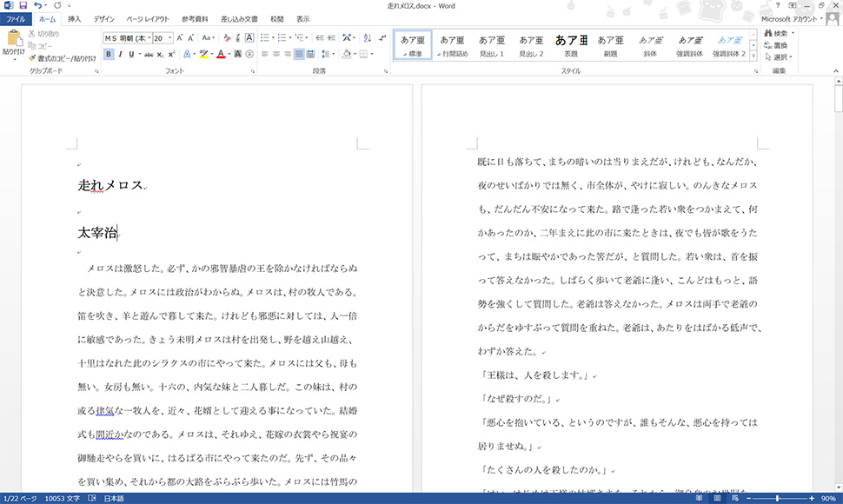The image size is (843, 504).
Task: Switch to the デザイン (Design) tab
Action: (103, 19)
